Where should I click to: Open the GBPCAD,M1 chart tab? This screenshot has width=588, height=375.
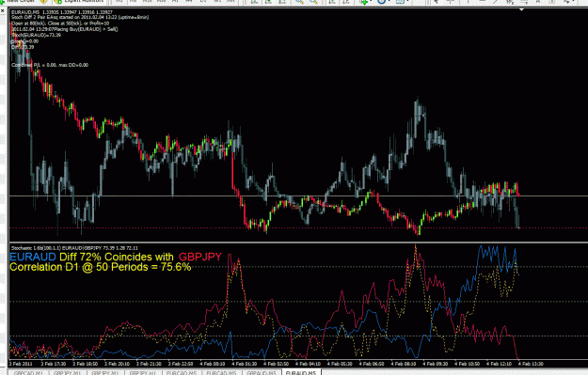pyautogui.click(x=29, y=373)
